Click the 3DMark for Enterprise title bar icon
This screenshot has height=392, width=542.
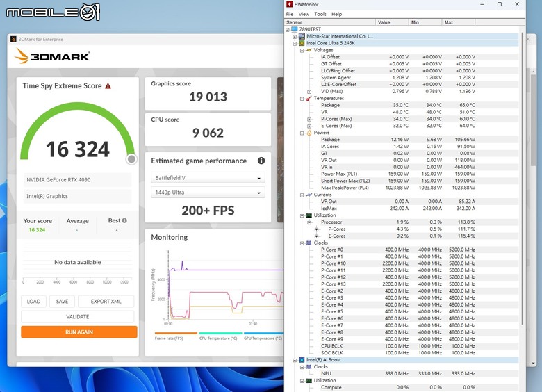[13, 39]
